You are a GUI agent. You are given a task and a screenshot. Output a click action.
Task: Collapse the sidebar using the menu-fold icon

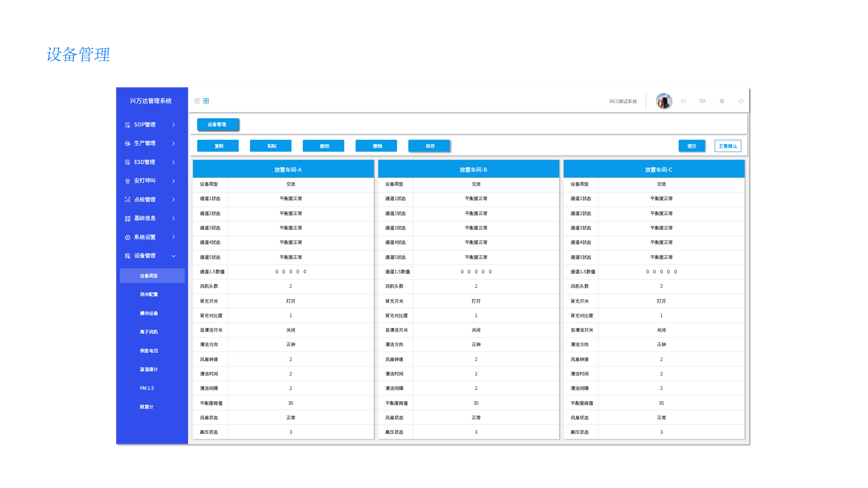point(197,101)
